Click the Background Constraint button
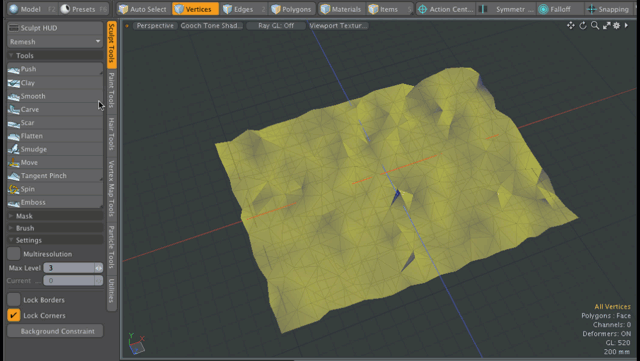The width and height of the screenshot is (640, 361). pyautogui.click(x=55, y=331)
